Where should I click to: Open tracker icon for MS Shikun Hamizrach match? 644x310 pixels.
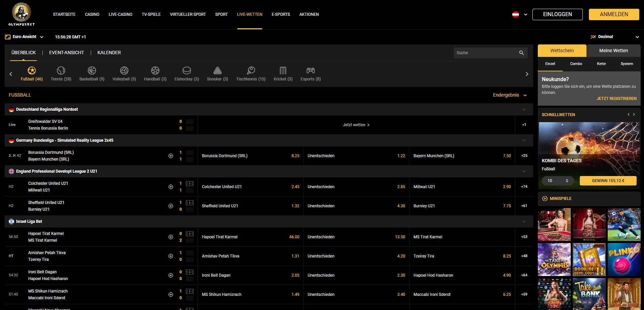[x=171, y=295]
